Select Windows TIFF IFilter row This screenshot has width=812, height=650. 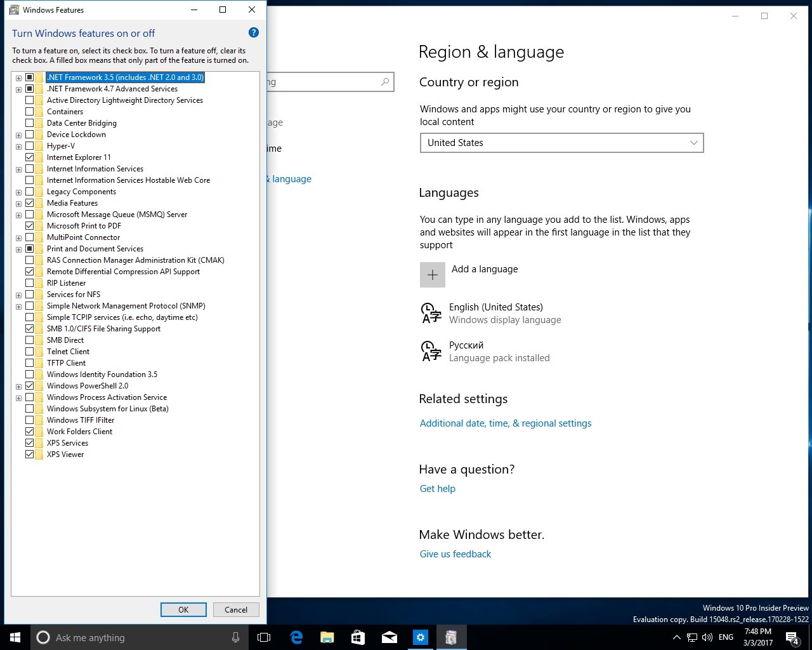tap(81, 420)
